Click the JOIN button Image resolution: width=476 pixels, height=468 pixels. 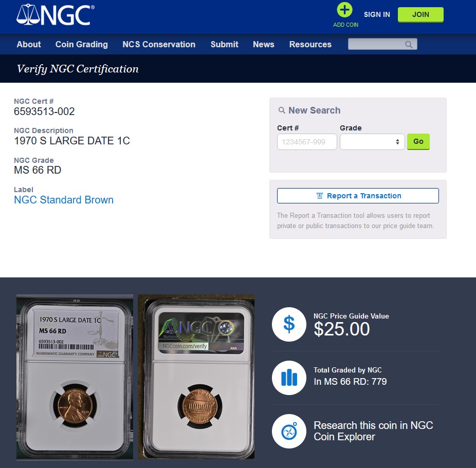tap(420, 14)
